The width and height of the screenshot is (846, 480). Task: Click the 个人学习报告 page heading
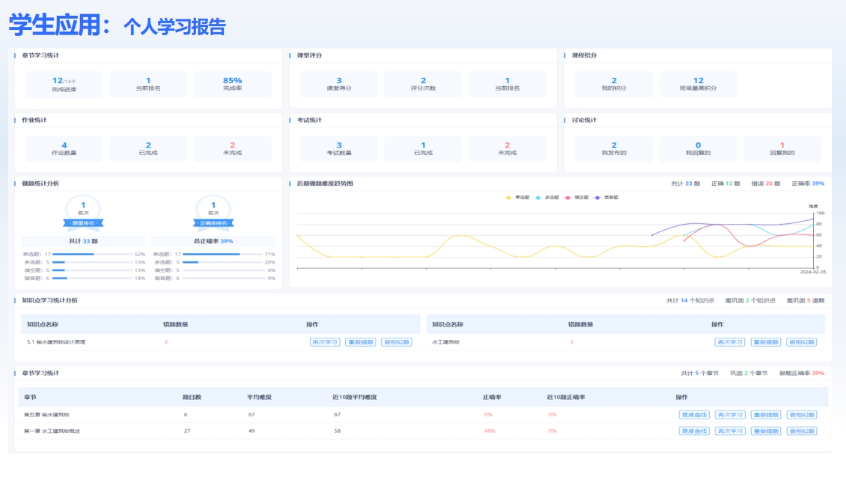[x=174, y=26]
